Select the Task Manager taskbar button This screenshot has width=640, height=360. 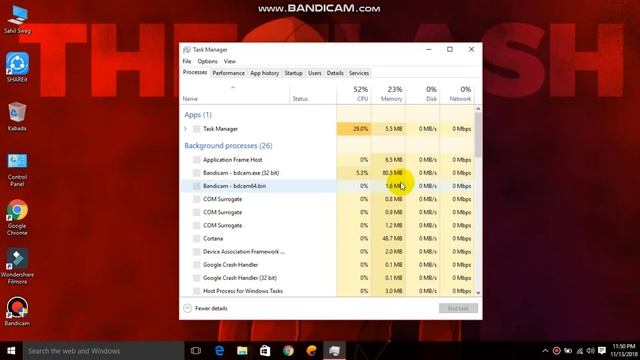335,351
